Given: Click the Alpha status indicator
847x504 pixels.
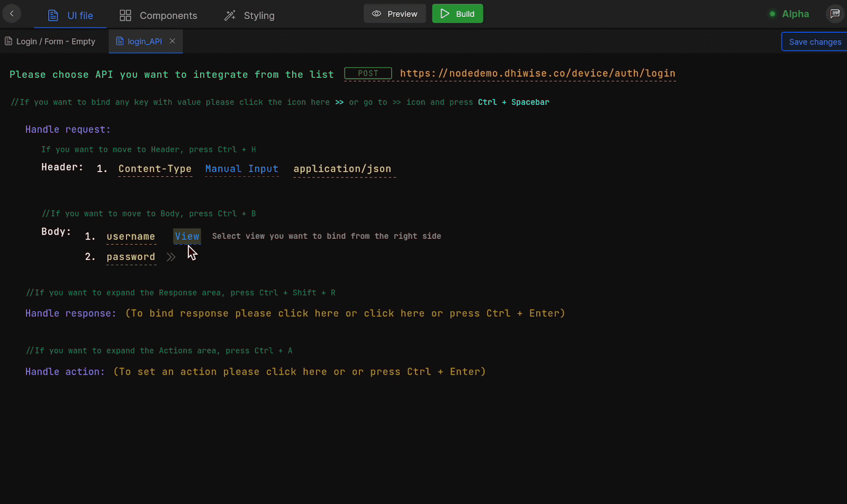Looking at the screenshot, I should (x=789, y=14).
